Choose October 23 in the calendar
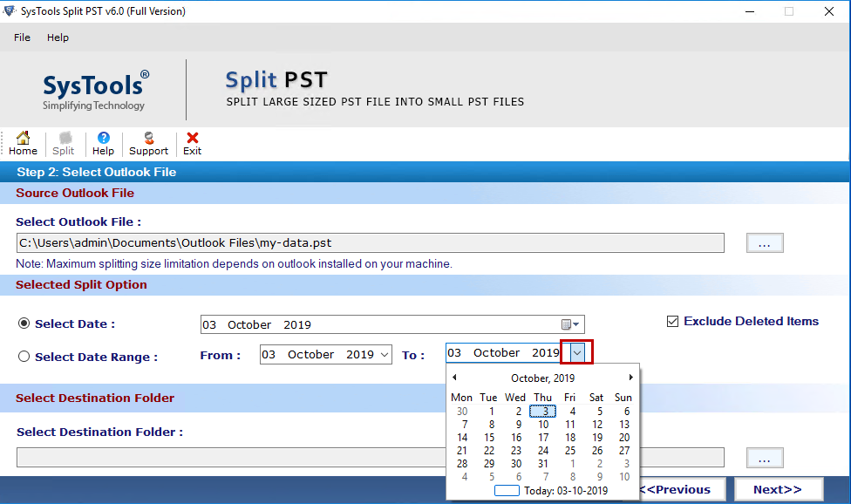The height and width of the screenshot is (504, 851). (516, 450)
